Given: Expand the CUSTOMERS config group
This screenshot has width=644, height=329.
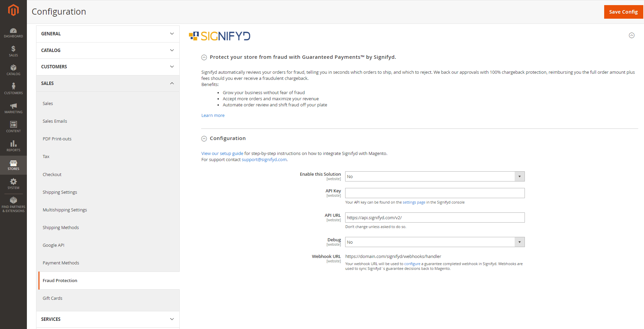Looking at the screenshot, I should [108, 67].
